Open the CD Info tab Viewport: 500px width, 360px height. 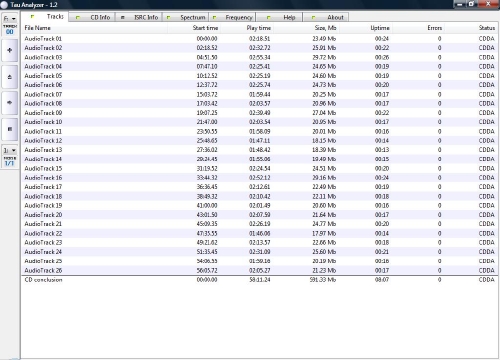(92, 17)
